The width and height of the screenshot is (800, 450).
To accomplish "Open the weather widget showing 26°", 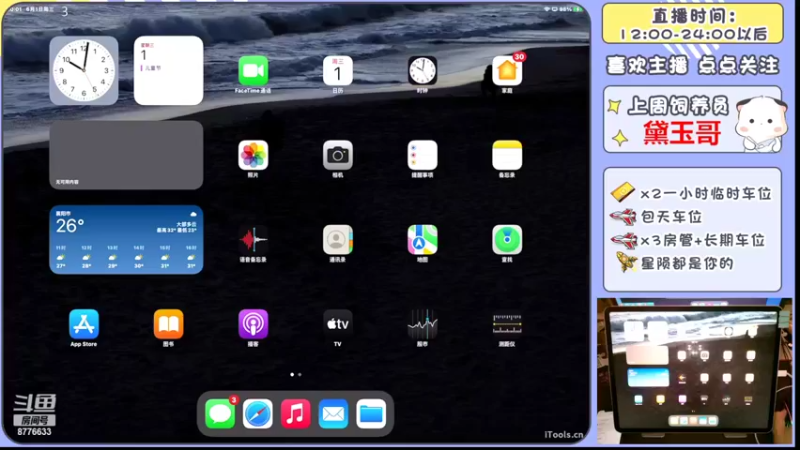I will pos(126,240).
